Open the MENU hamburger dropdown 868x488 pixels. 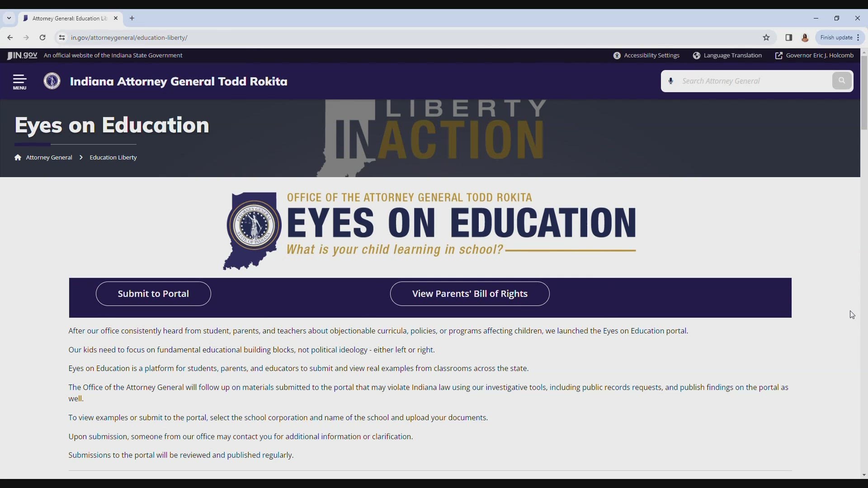[x=20, y=81]
